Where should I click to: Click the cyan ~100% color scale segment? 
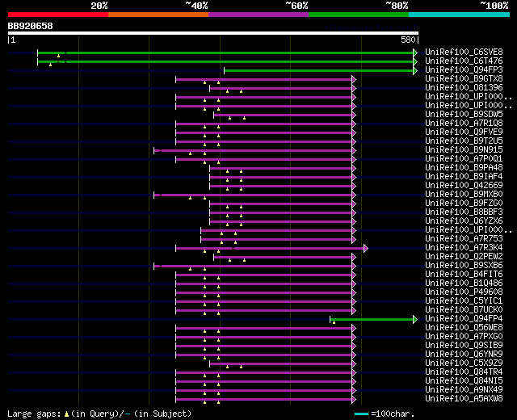click(460, 15)
